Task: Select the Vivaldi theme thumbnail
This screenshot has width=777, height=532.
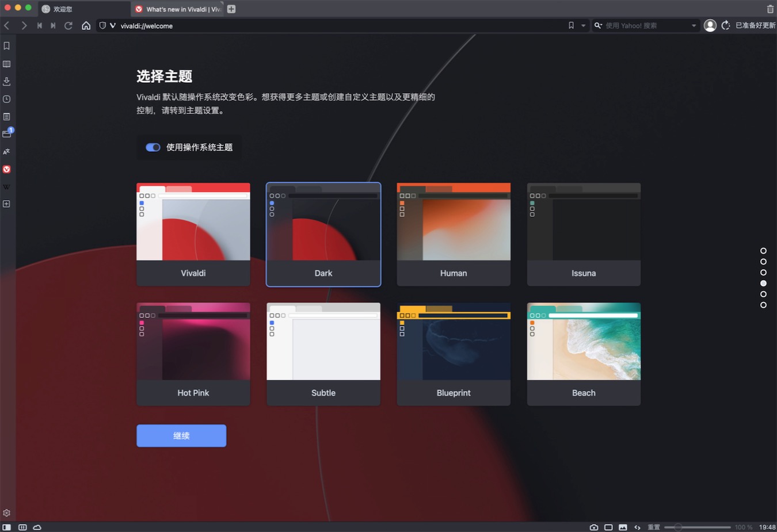Action: [x=193, y=234]
